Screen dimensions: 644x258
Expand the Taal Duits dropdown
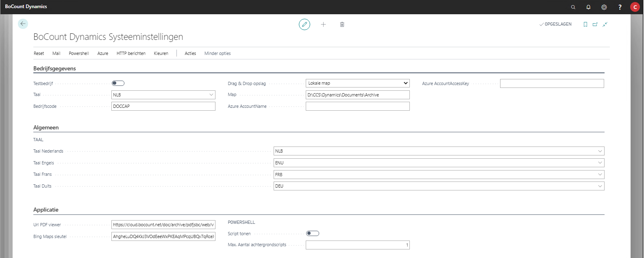coord(600,186)
